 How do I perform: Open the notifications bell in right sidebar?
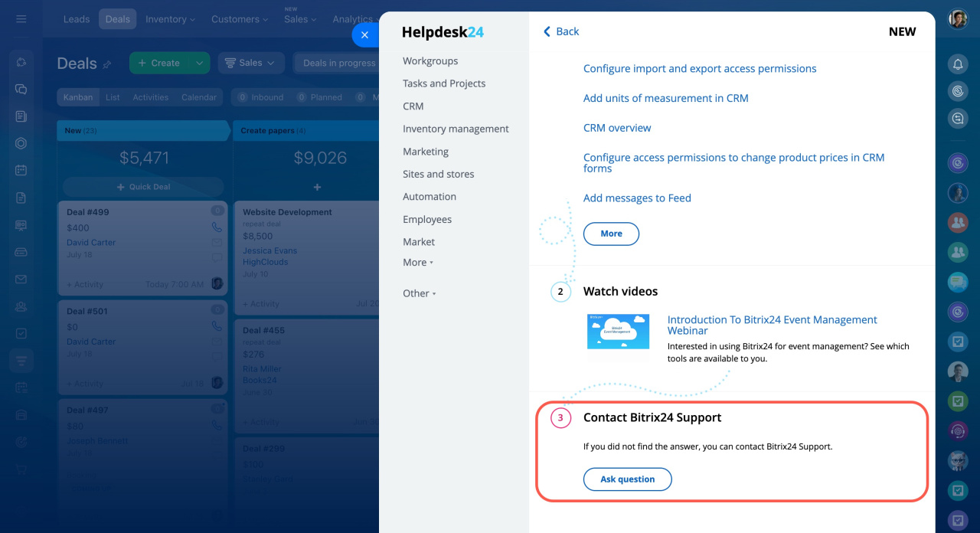click(x=958, y=64)
